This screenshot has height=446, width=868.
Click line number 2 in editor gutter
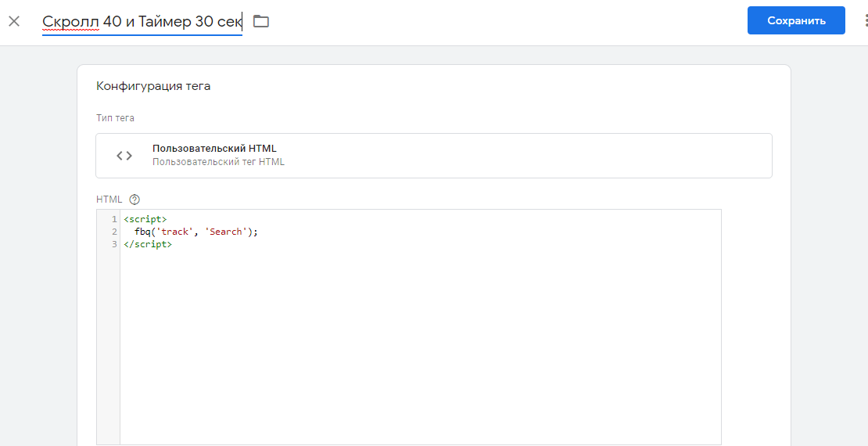point(114,232)
